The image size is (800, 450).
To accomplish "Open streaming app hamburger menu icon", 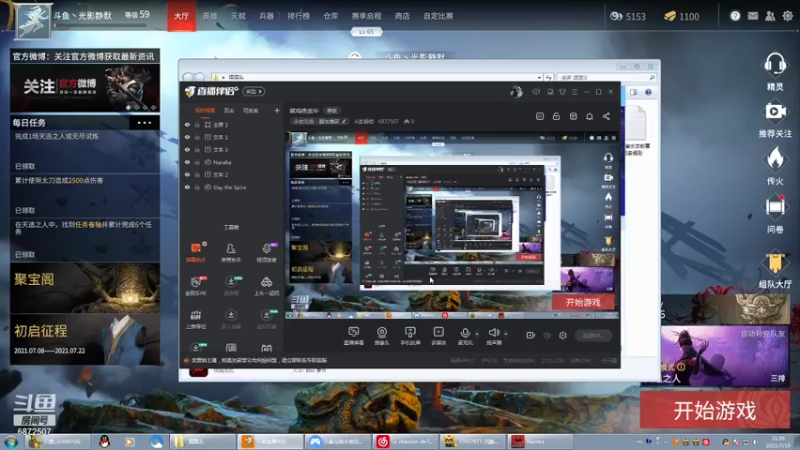I will coord(574,92).
